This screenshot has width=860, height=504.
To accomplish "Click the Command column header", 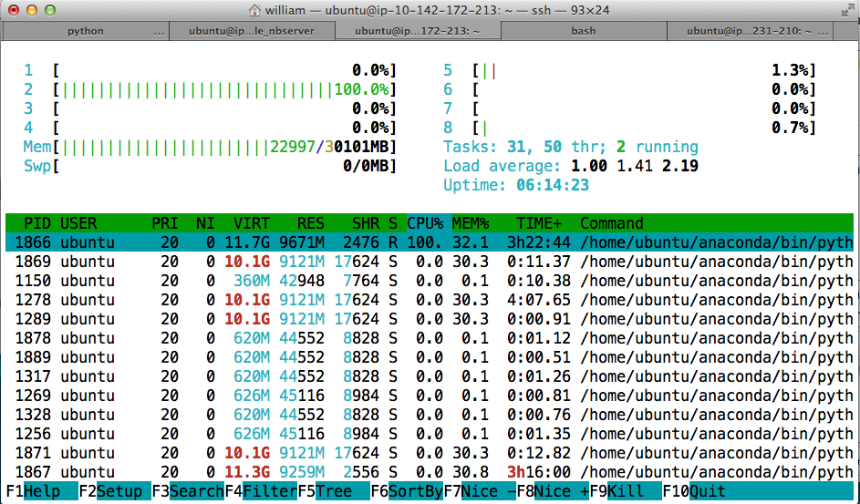I will [612, 223].
